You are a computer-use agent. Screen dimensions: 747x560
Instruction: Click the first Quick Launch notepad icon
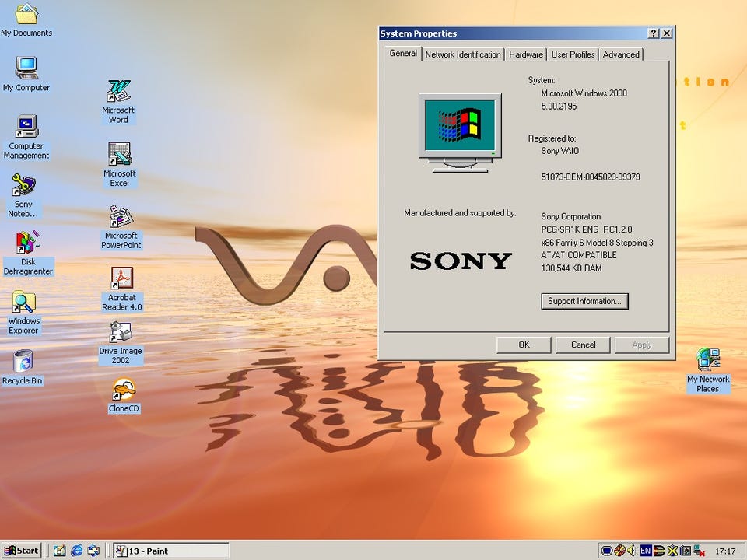tap(60, 551)
